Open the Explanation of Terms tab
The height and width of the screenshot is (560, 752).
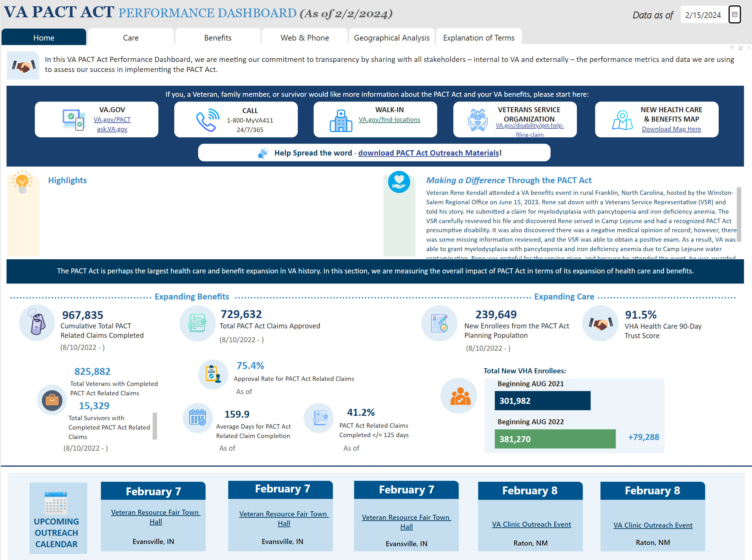(479, 37)
